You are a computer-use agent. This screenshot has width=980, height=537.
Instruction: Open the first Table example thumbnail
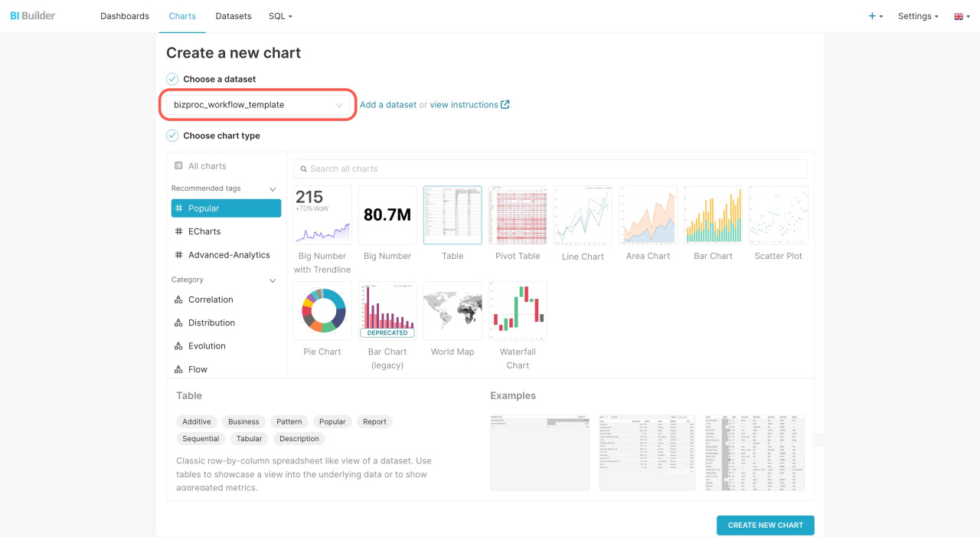pos(540,452)
